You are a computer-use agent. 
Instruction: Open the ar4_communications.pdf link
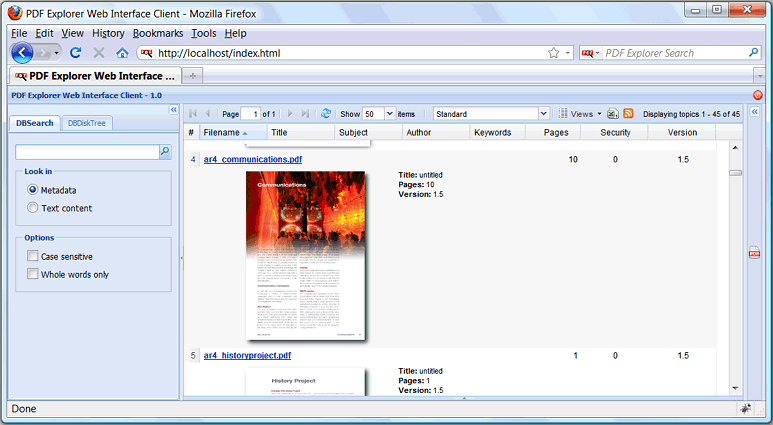pos(253,159)
